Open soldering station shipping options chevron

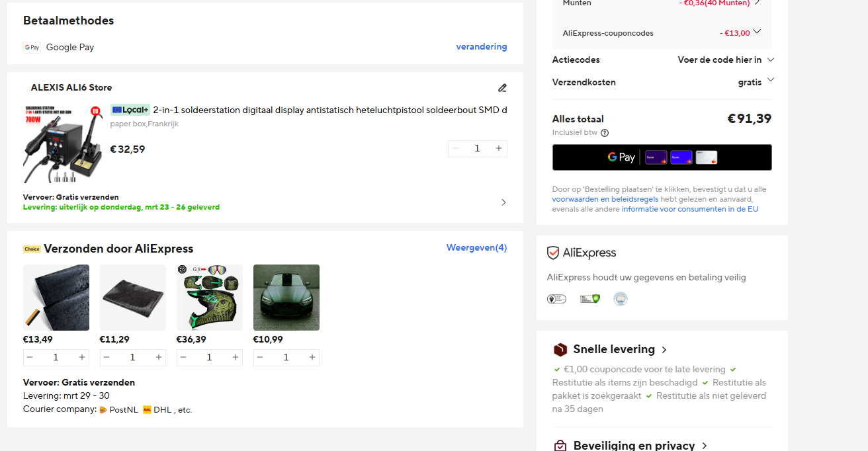click(503, 202)
